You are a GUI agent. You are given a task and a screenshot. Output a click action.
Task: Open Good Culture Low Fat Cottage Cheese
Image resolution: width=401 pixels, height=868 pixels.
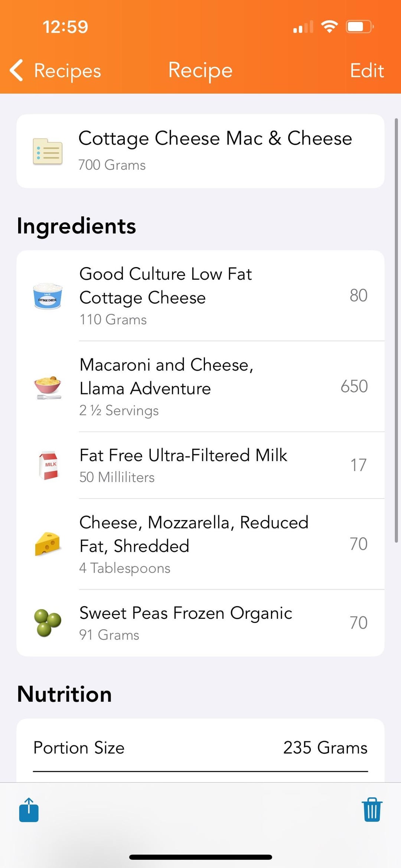pyautogui.click(x=166, y=286)
